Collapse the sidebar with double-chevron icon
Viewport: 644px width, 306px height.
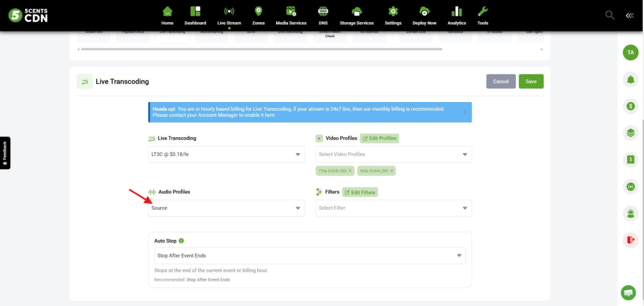[x=630, y=15]
